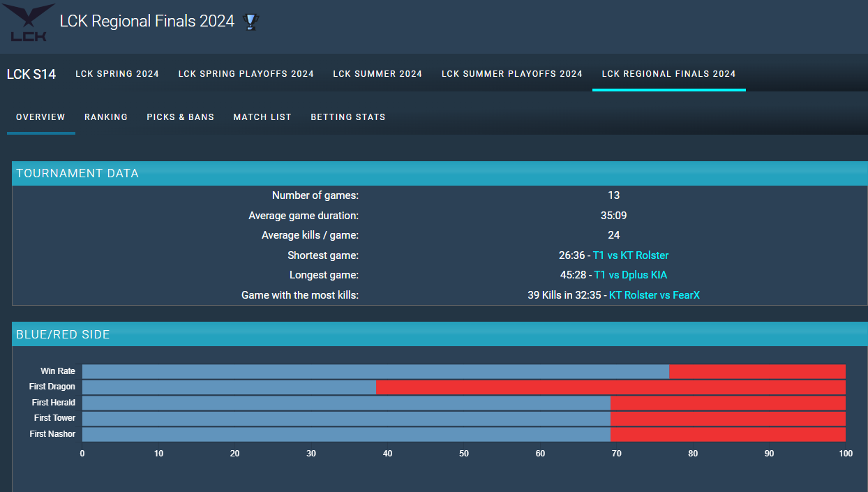Select the LCK Regional Finals 2024 tab
This screenshot has width=868, height=492.
pyautogui.click(x=669, y=74)
